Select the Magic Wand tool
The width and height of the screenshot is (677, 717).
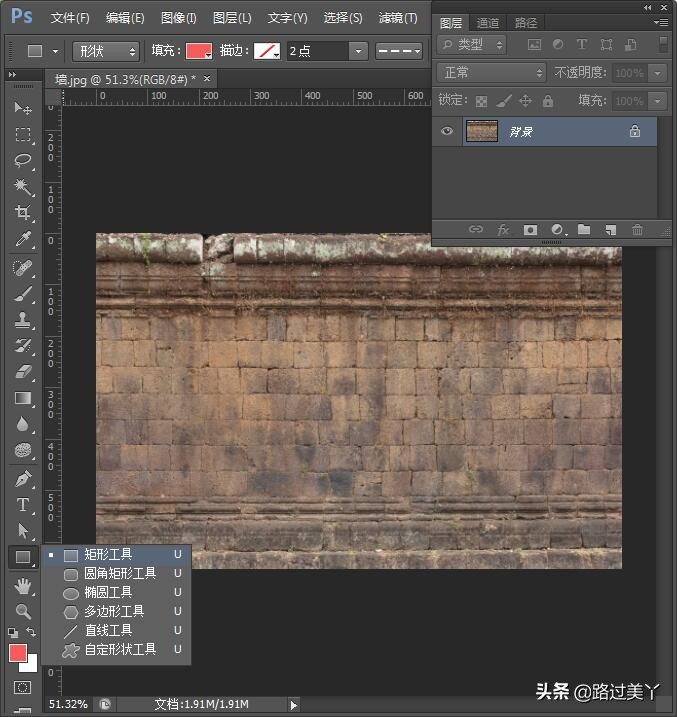pyautogui.click(x=23, y=187)
